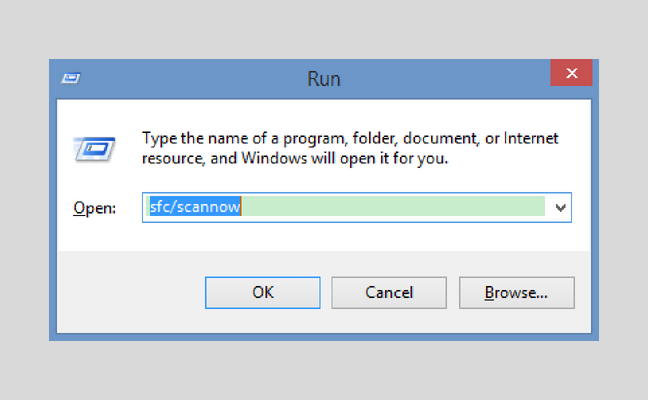Click the Open: label

coord(94,208)
